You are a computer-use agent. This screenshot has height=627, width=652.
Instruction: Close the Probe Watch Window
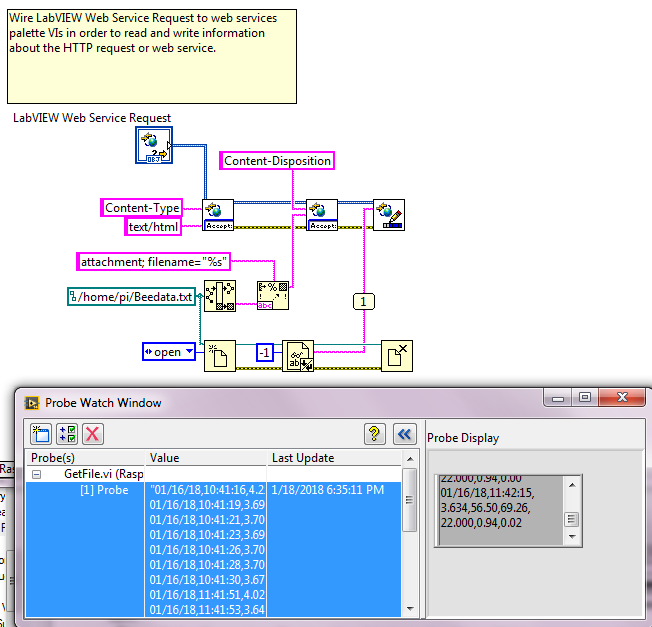point(622,398)
